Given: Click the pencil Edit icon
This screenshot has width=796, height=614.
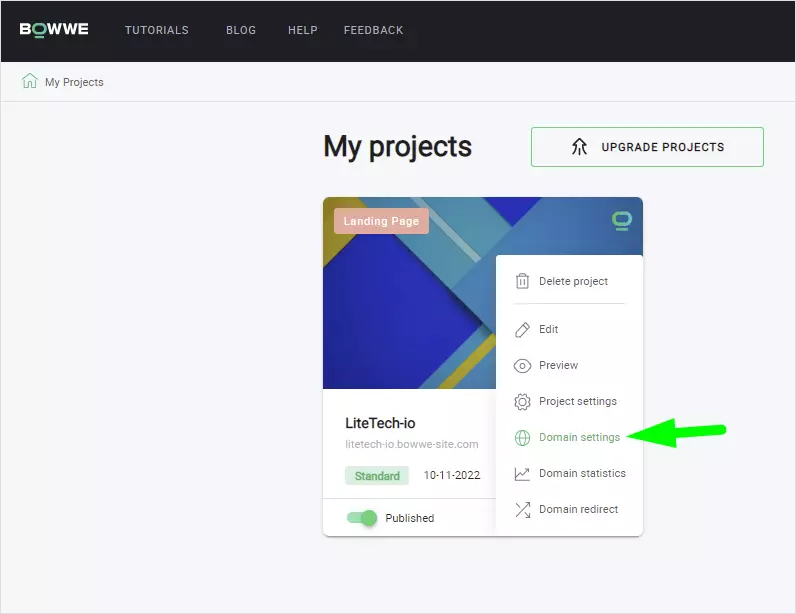Looking at the screenshot, I should point(522,330).
